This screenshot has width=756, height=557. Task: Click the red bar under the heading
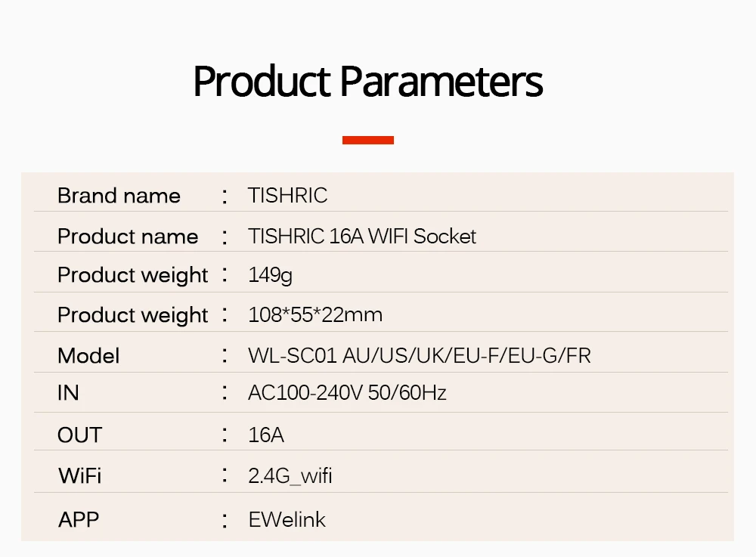pyautogui.click(x=367, y=140)
